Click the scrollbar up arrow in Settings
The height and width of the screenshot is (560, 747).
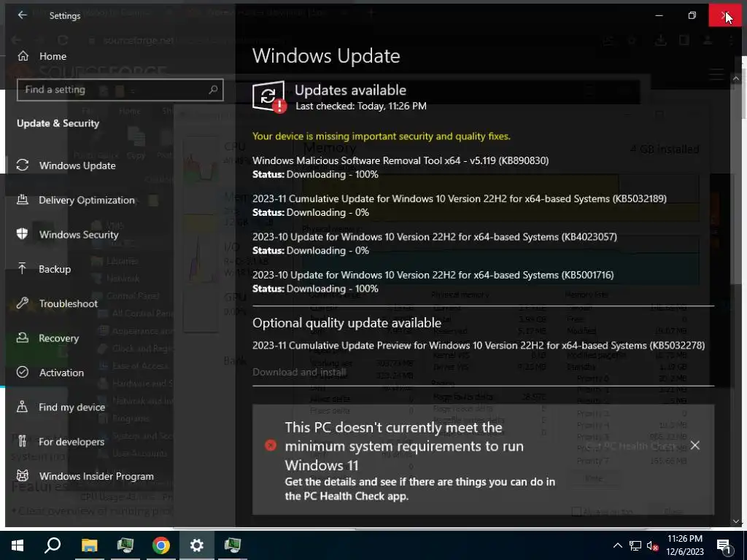coord(736,79)
